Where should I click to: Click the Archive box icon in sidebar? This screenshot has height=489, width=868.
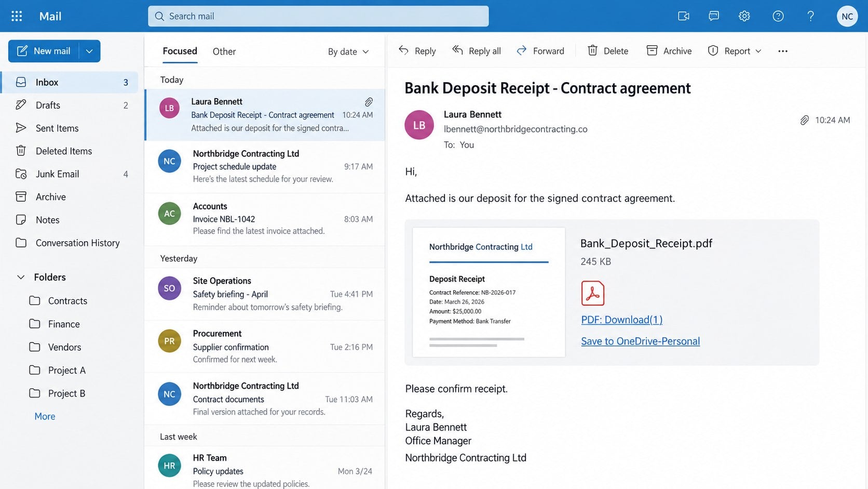tap(21, 196)
